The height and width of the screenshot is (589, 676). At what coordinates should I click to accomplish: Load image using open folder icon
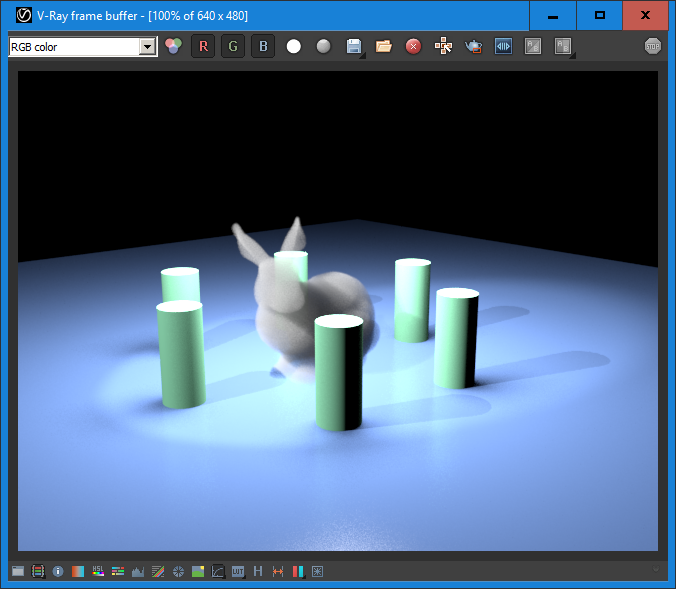(383, 46)
